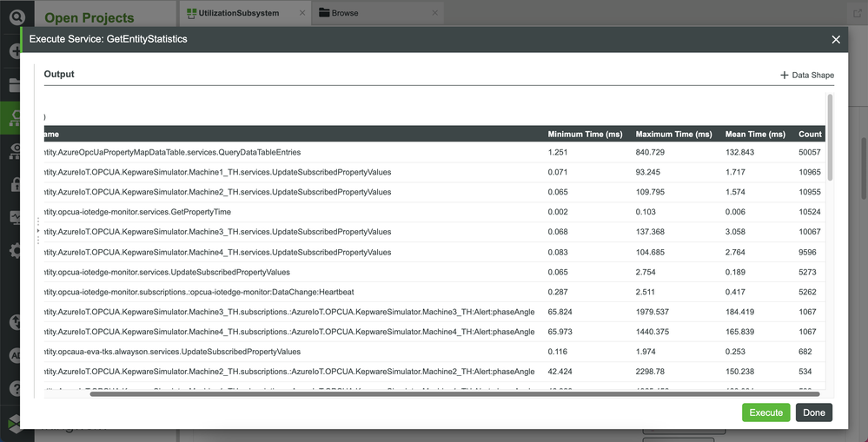868x442 pixels.
Task: Select the Machine3_TH UpdateSubscribedPropertyValues row name
Action: 217,232
